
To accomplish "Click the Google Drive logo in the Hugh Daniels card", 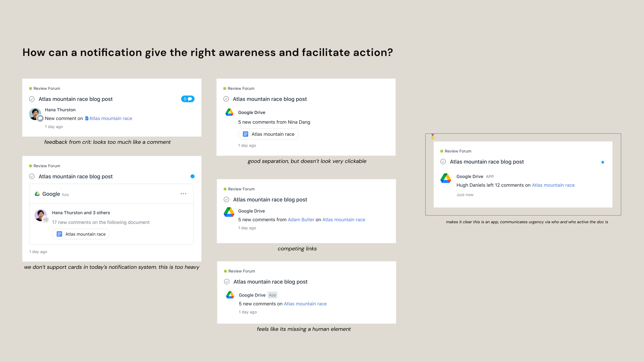I will pos(446,178).
